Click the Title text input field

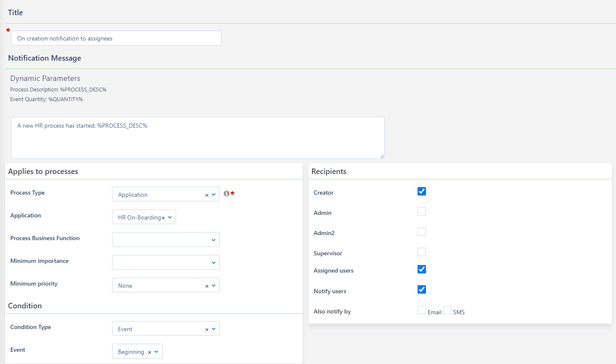click(116, 38)
